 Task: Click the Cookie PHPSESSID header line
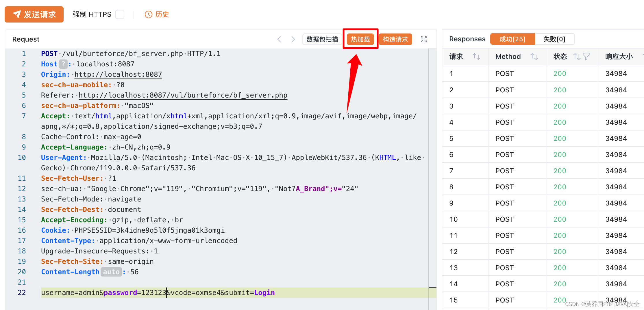133,230
